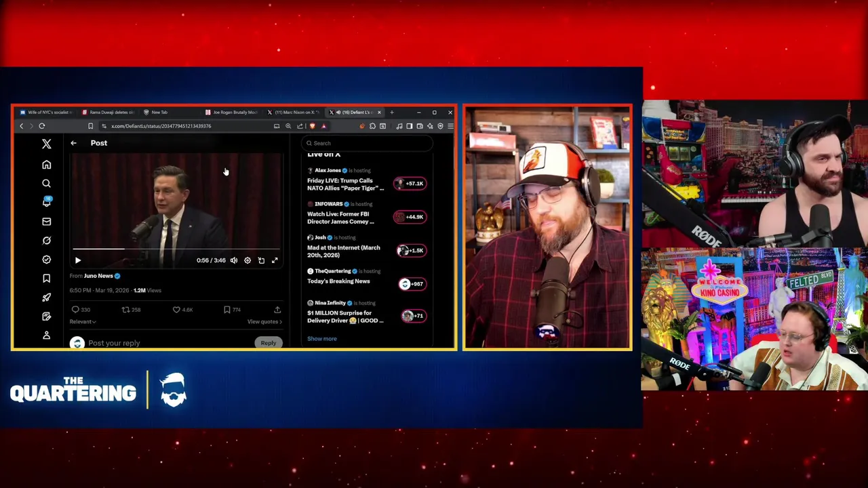
Task: Open the replies count of 330
Action: 81,310
